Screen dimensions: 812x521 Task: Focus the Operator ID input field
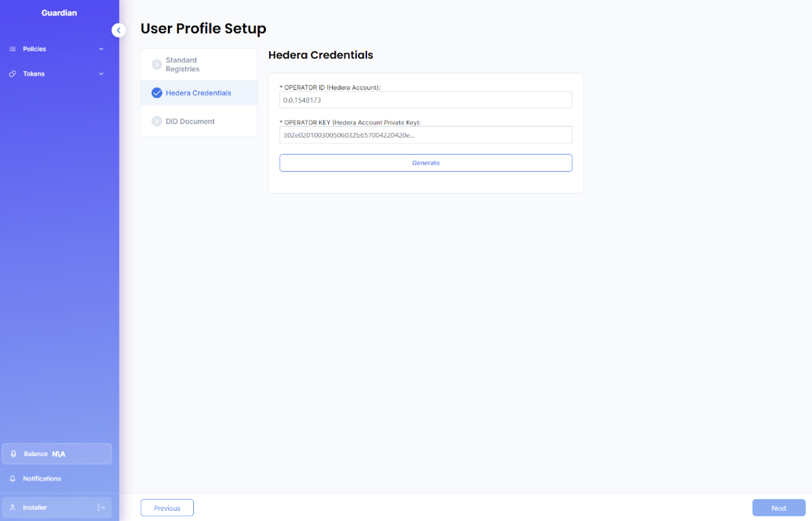click(425, 100)
